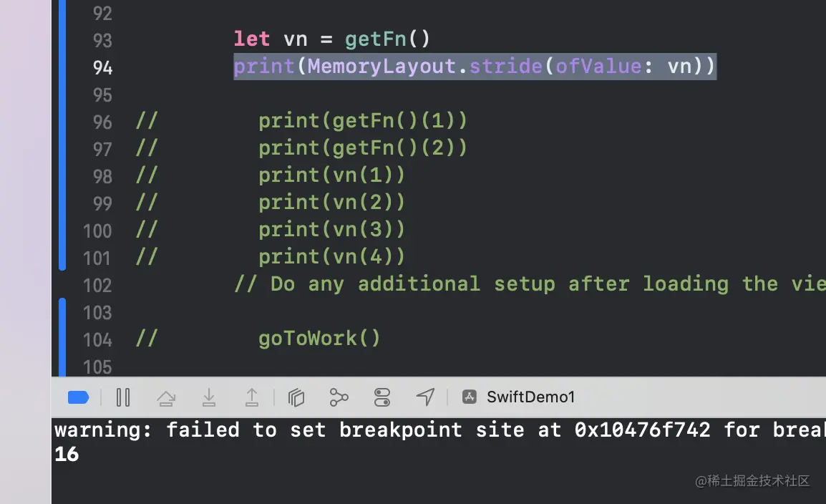Click line number 104 in the gutter
826x504 pixels.
[x=98, y=339]
